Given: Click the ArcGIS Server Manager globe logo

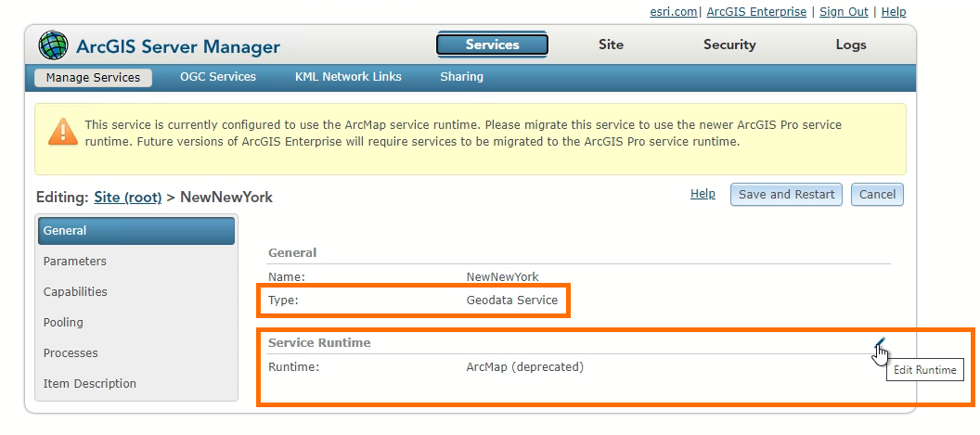Looking at the screenshot, I should (53, 45).
